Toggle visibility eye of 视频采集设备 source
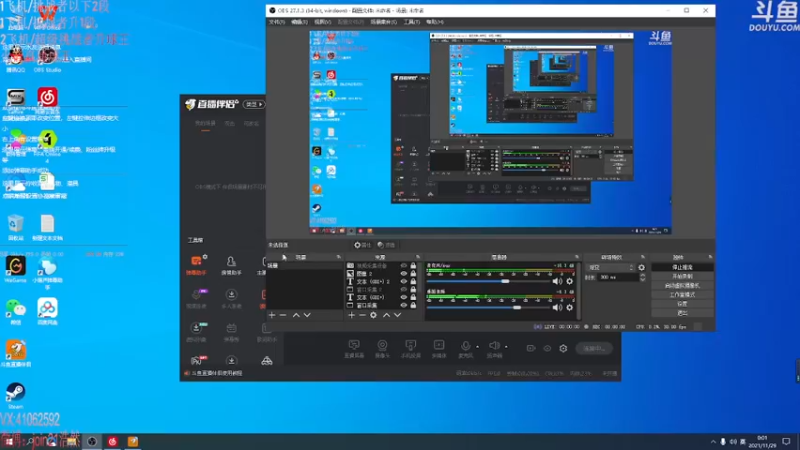Image resolution: width=800 pixels, height=450 pixels. (x=404, y=266)
